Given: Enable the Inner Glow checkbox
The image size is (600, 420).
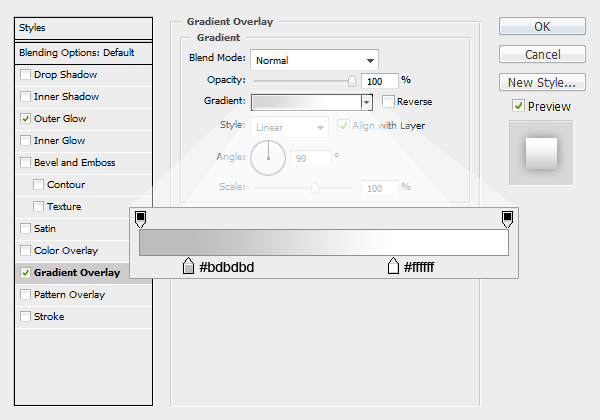Looking at the screenshot, I should click(25, 140).
